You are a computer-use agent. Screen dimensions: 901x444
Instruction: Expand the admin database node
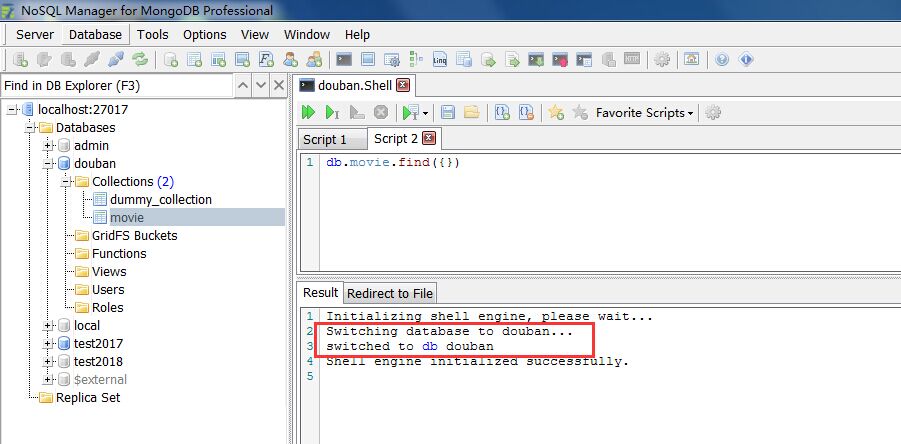coord(48,145)
